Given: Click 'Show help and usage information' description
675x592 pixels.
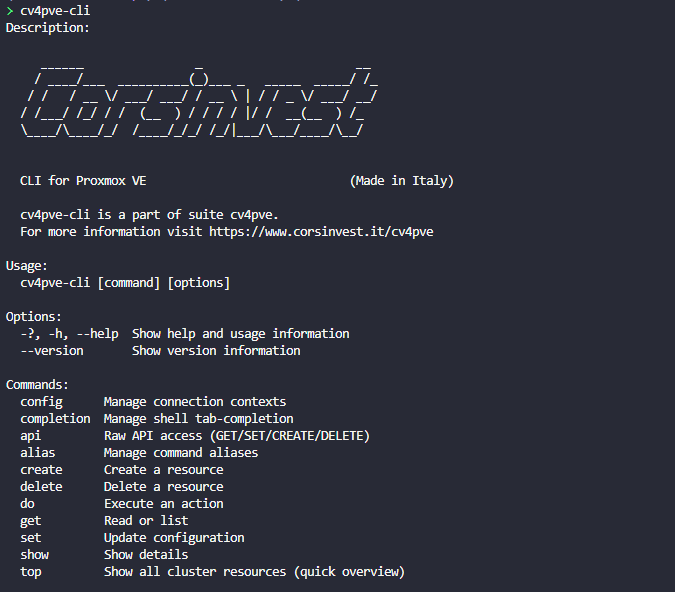Looking at the screenshot, I should 241,334.
